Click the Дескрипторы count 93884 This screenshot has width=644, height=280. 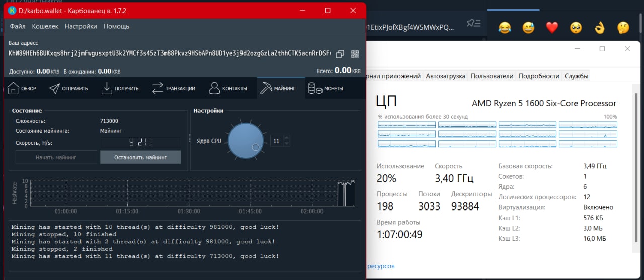[465, 206]
